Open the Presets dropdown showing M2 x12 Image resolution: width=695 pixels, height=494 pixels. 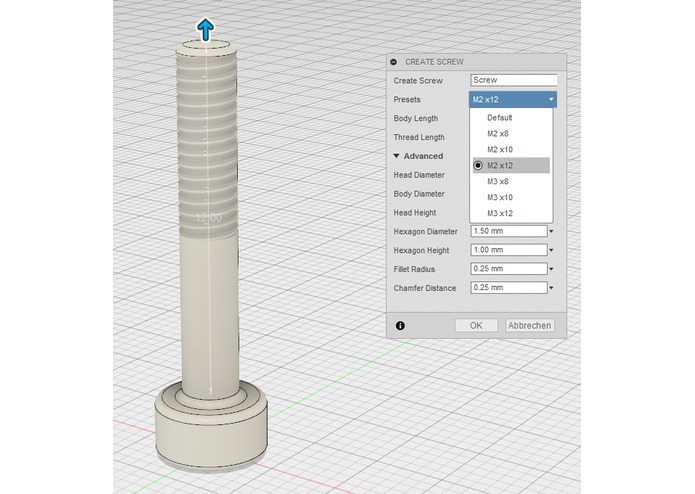coord(513,100)
